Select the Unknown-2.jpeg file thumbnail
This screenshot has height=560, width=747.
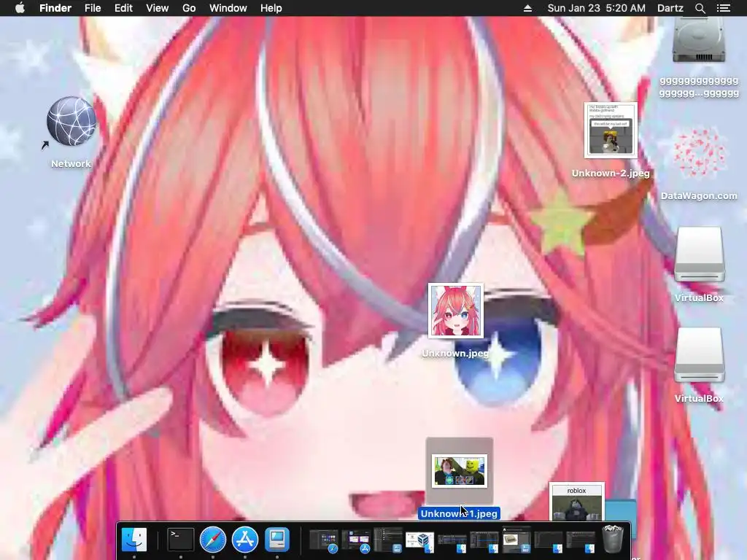tap(611, 130)
